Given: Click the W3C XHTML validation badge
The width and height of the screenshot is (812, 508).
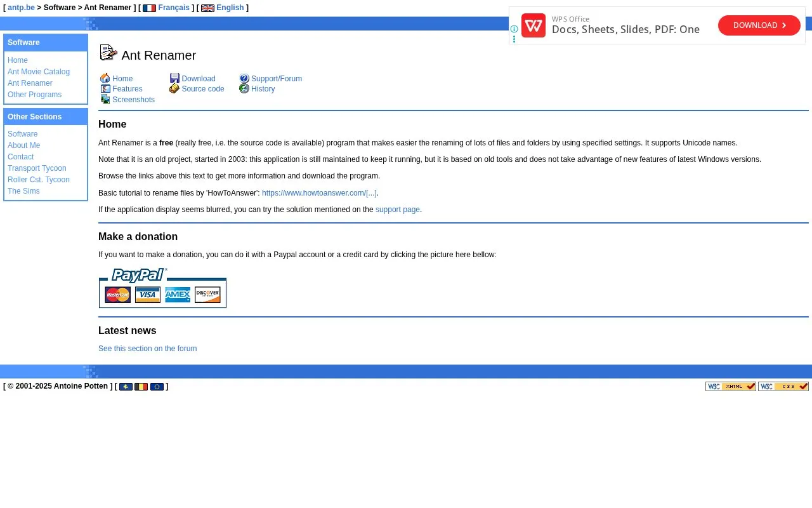Looking at the screenshot, I should [731, 386].
